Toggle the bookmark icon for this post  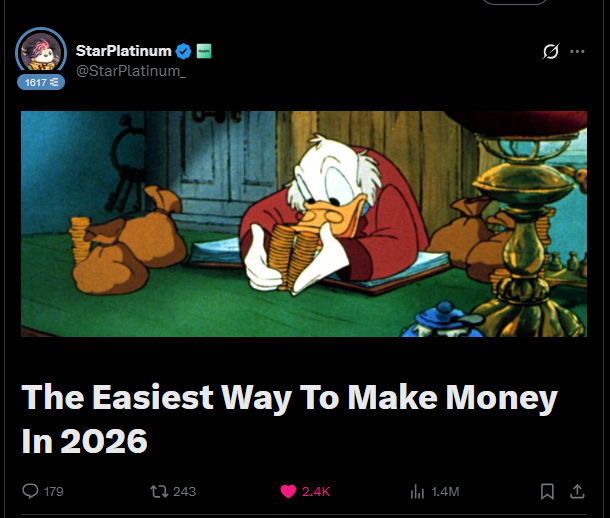[547, 492]
